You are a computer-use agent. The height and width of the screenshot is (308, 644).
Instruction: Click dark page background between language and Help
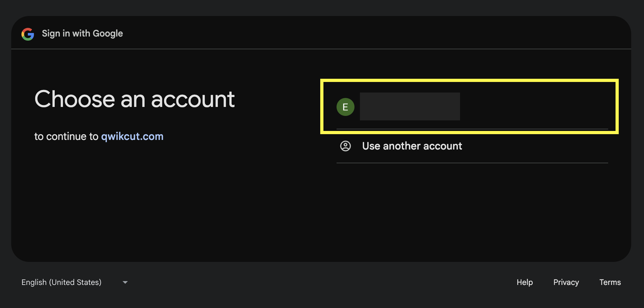pyautogui.click(x=320, y=282)
